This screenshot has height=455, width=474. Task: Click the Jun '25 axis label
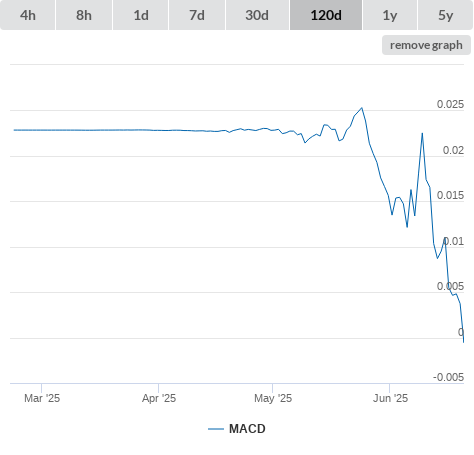click(x=390, y=398)
